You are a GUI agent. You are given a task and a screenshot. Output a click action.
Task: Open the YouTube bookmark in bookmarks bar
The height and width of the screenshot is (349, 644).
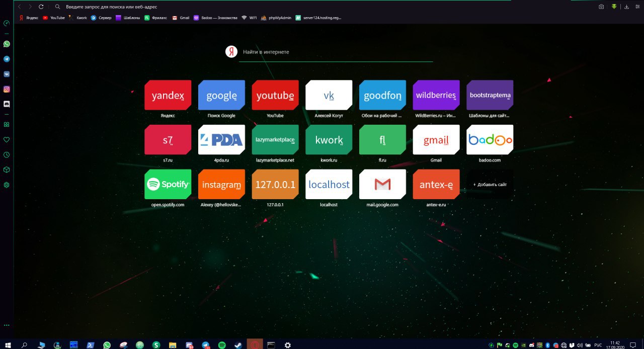point(54,18)
